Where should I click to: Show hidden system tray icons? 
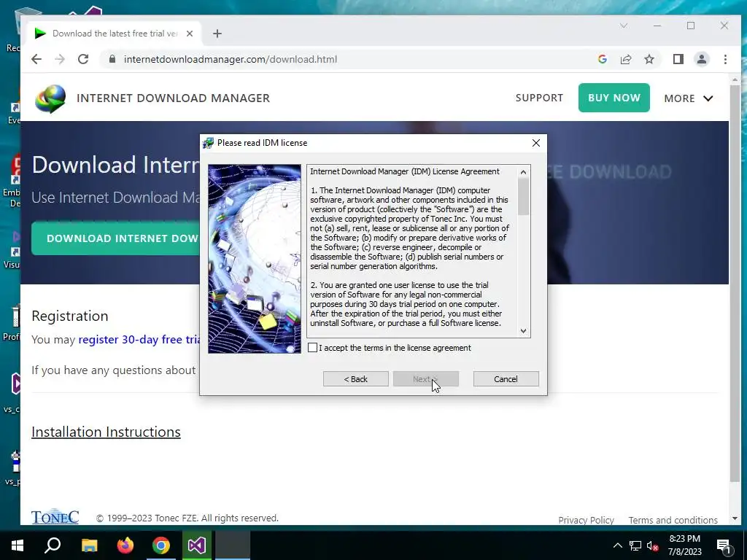pyautogui.click(x=617, y=545)
